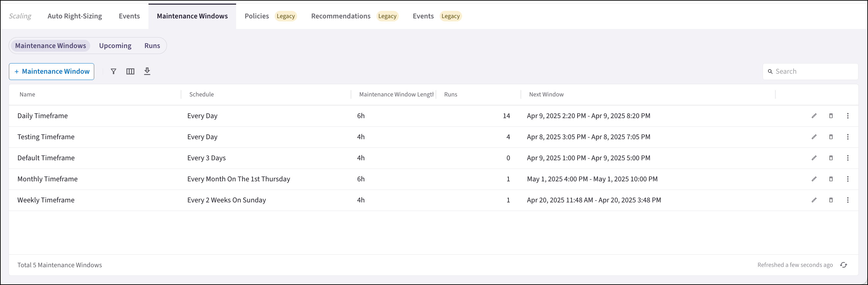The height and width of the screenshot is (285, 868).
Task: Edit the Monthly Timeframe with pencil icon
Action: pyautogui.click(x=814, y=179)
